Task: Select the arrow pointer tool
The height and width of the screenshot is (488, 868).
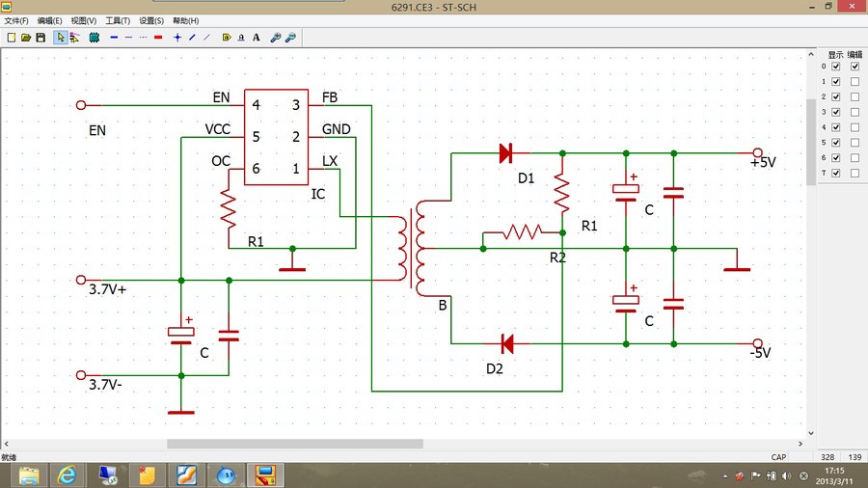Action: click(60, 38)
